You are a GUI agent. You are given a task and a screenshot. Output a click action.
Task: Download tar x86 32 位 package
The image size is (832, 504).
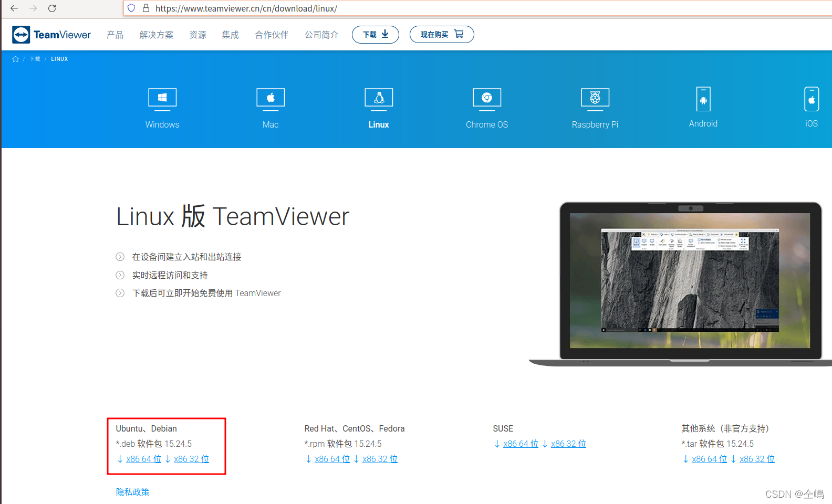point(757,459)
